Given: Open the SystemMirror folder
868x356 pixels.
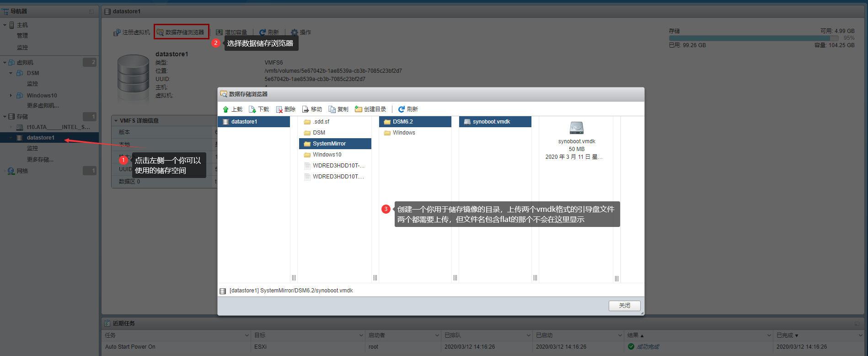Looking at the screenshot, I should pyautogui.click(x=329, y=144).
